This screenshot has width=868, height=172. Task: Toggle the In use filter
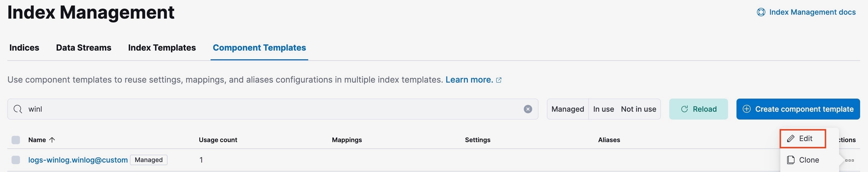tap(603, 109)
